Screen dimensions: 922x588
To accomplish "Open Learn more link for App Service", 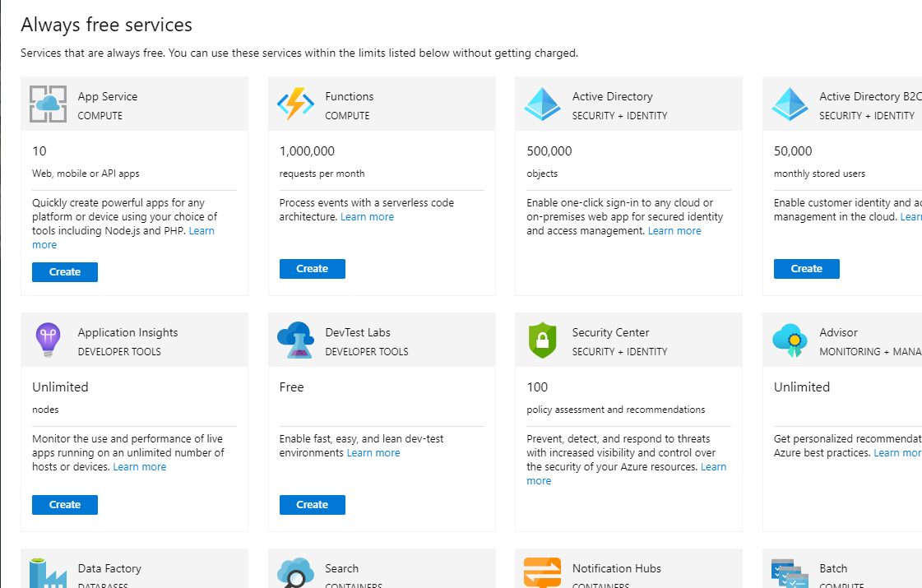I will (x=202, y=231).
